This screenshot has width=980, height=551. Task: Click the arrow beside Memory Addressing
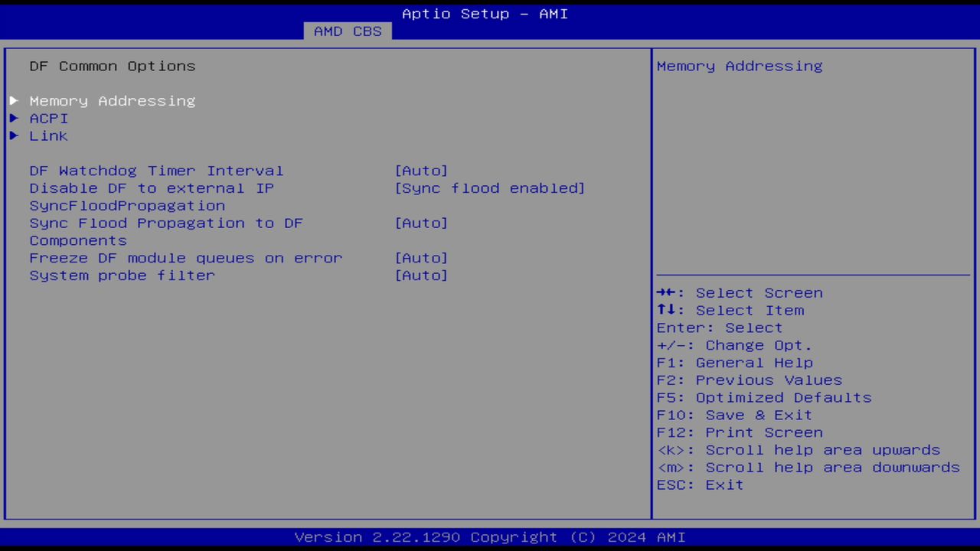[14, 101]
